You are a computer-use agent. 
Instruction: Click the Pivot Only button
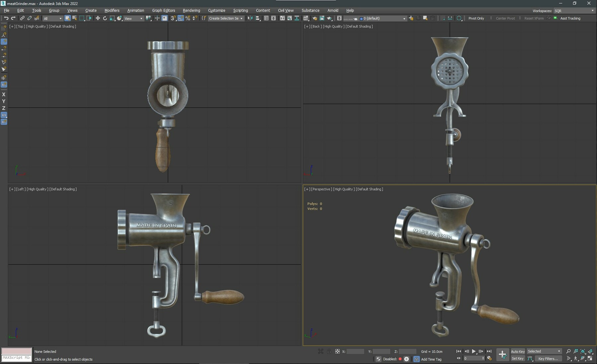click(x=476, y=18)
